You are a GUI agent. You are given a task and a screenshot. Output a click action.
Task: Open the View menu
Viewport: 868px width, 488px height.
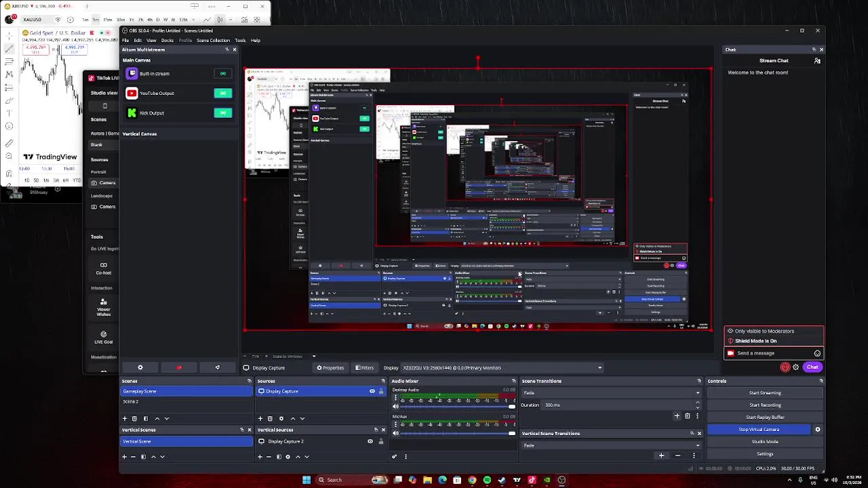point(151,40)
